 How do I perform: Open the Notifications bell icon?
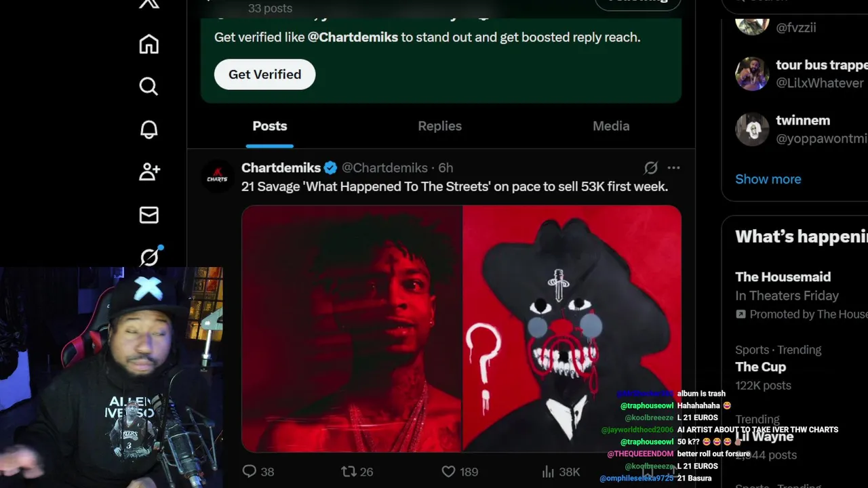coord(149,129)
